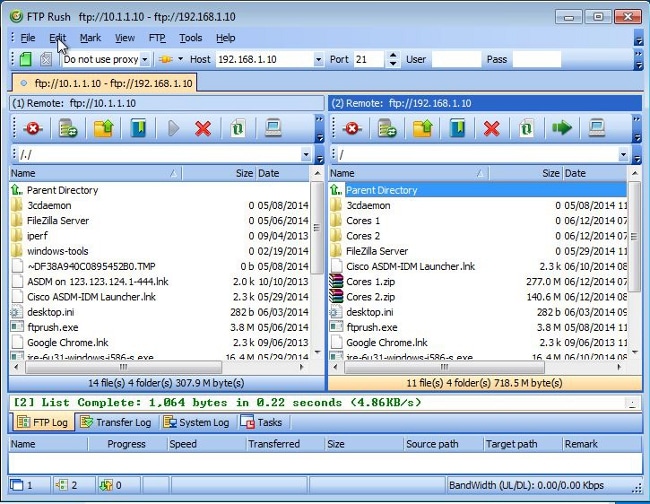Sort left pane by Date column header
Image resolution: width=650 pixels, height=504 pixels.
(x=283, y=173)
